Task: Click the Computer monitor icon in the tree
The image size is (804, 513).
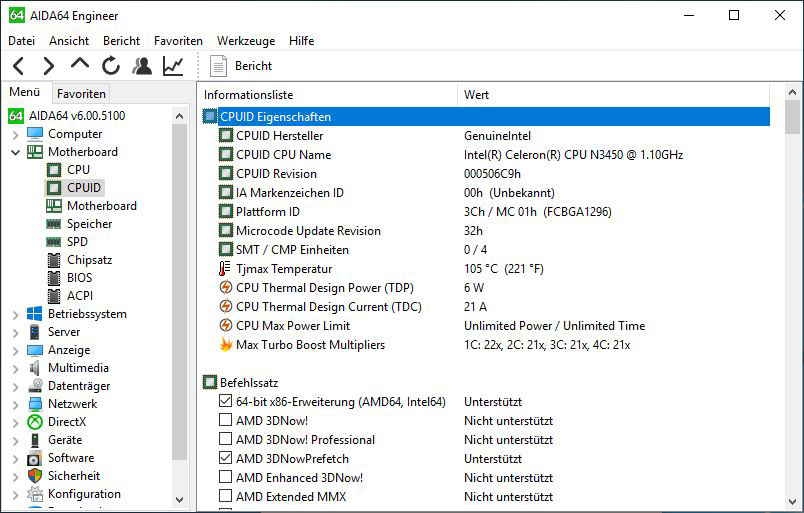Action: pos(35,134)
